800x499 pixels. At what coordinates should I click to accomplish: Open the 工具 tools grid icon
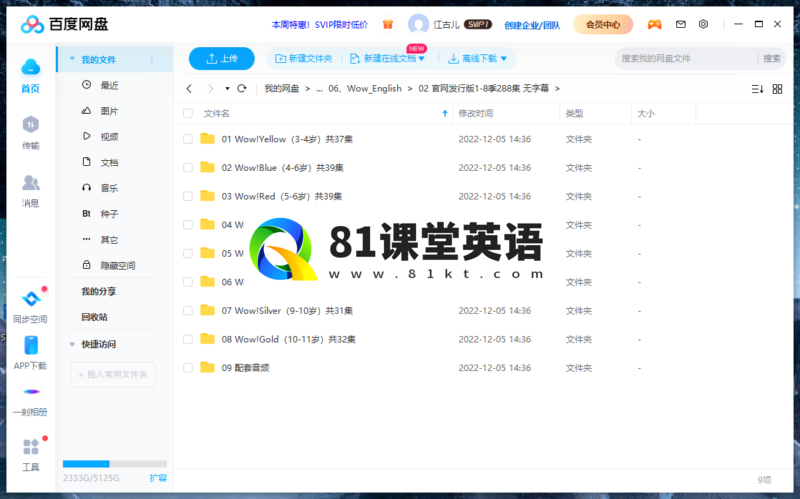point(31,447)
